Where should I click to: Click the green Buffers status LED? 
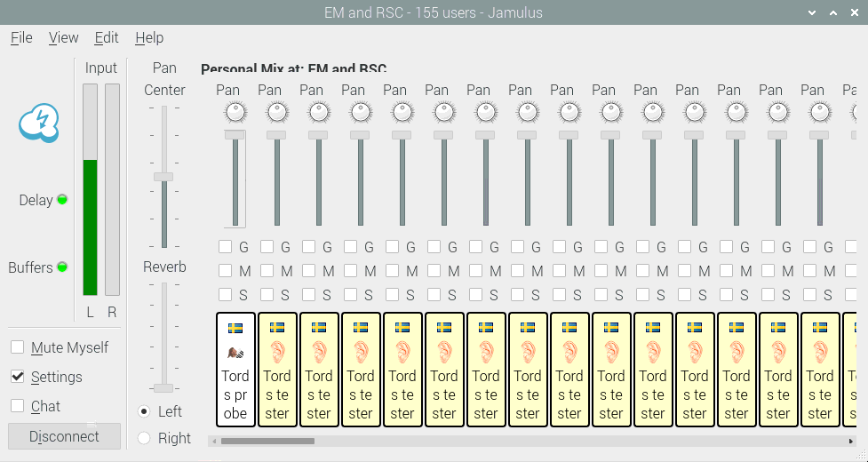pos(62,267)
